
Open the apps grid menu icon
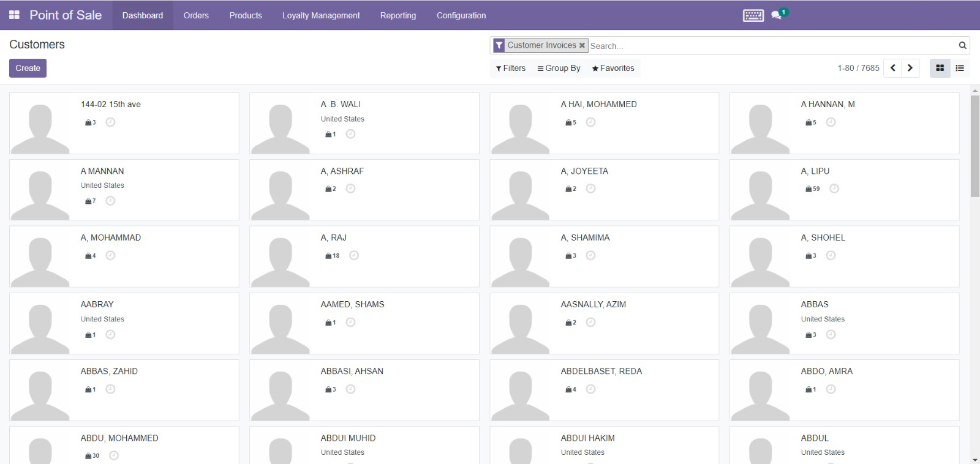tap(14, 15)
